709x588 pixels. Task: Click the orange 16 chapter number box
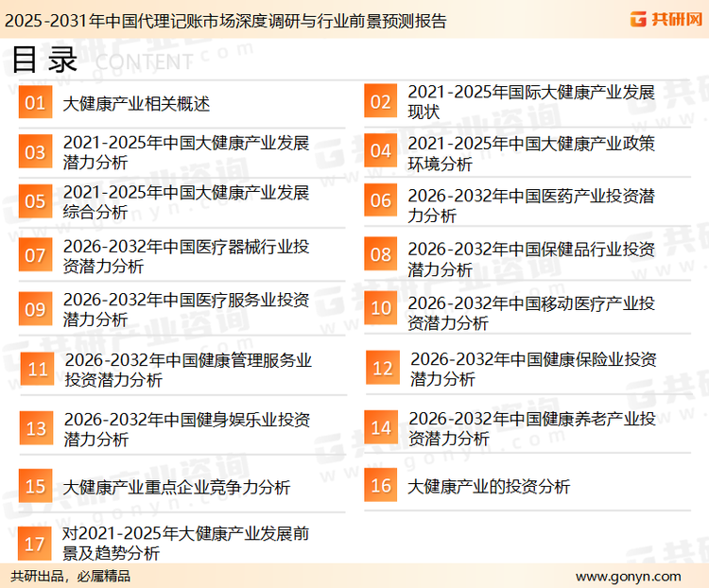(x=381, y=485)
